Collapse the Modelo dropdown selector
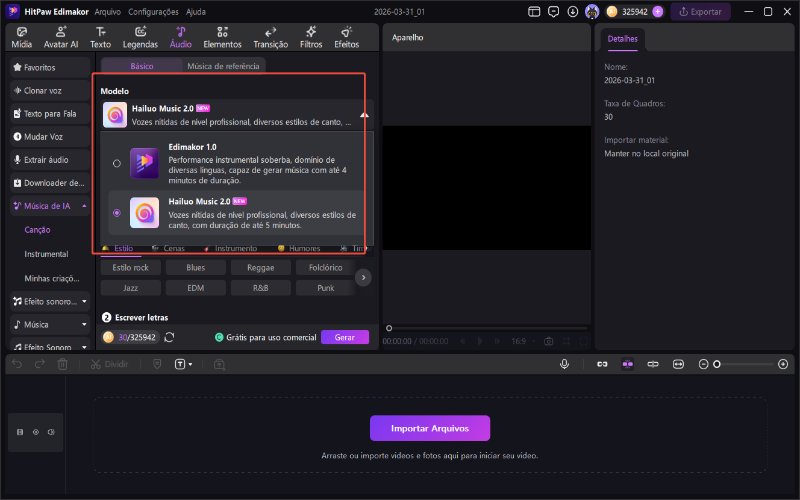The width and height of the screenshot is (800, 500). click(x=364, y=115)
